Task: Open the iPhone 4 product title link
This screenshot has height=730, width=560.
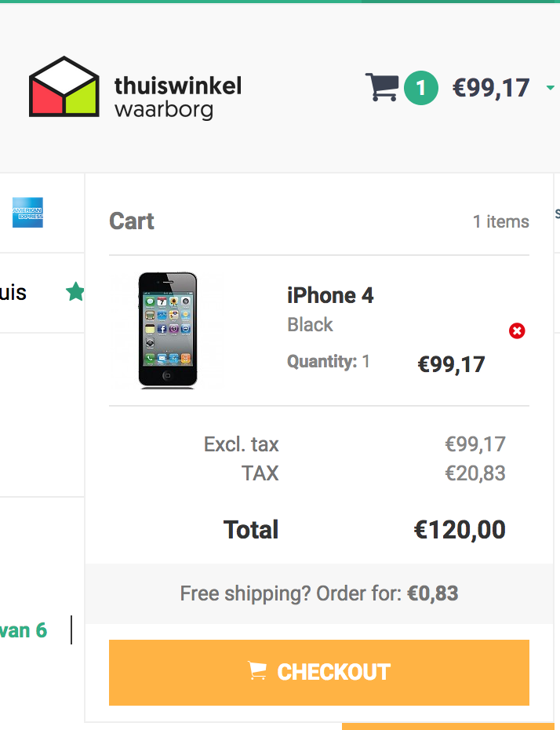Action: pyautogui.click(x=330, y=295)
